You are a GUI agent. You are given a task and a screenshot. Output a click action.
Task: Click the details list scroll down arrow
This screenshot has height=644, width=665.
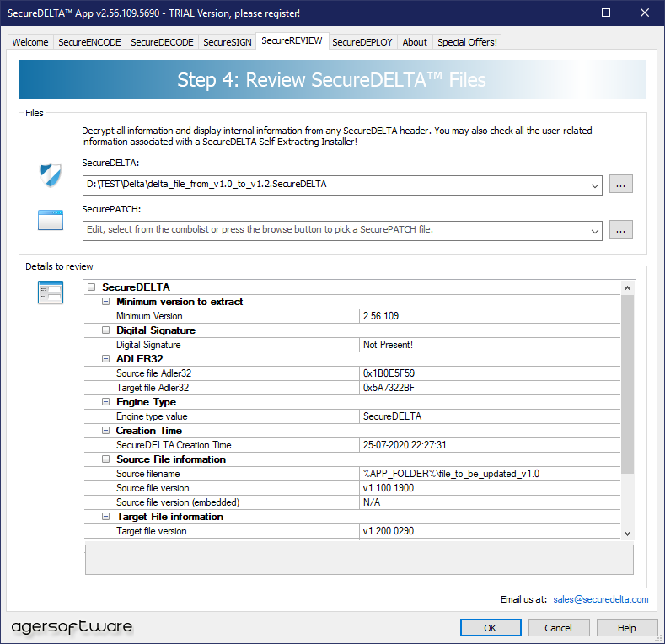click(628, 534)
